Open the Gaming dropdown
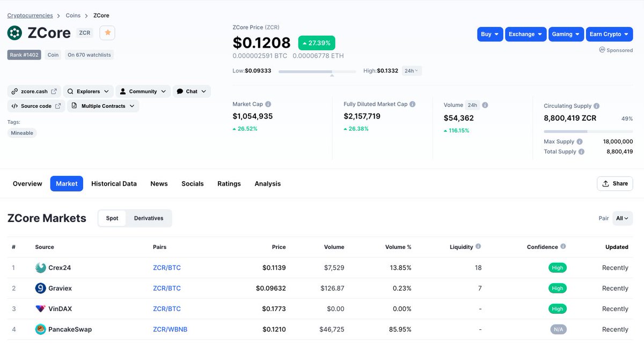 click(566, 34)
